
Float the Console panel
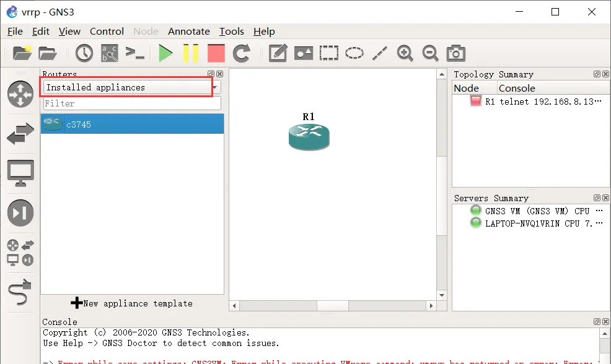point(597,321)
